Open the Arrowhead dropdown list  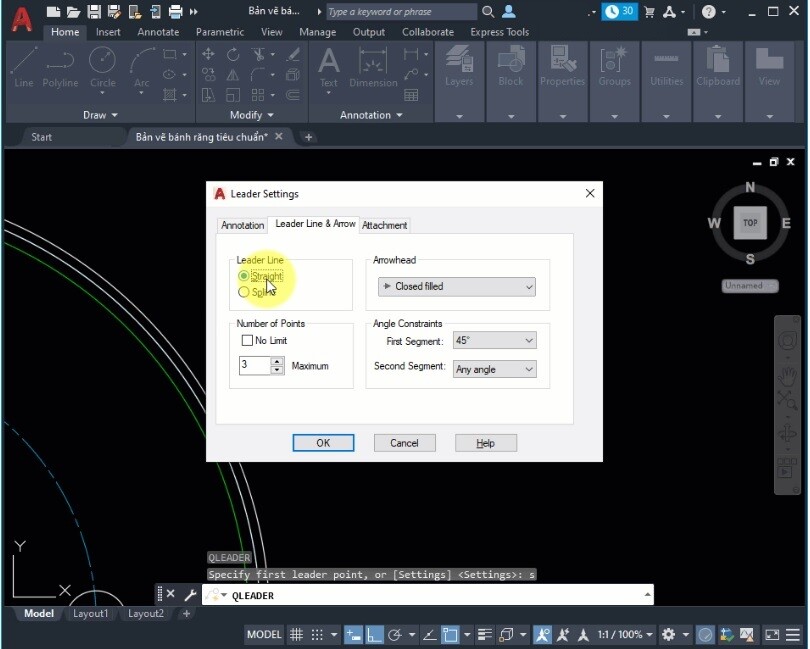click(457, 287)
